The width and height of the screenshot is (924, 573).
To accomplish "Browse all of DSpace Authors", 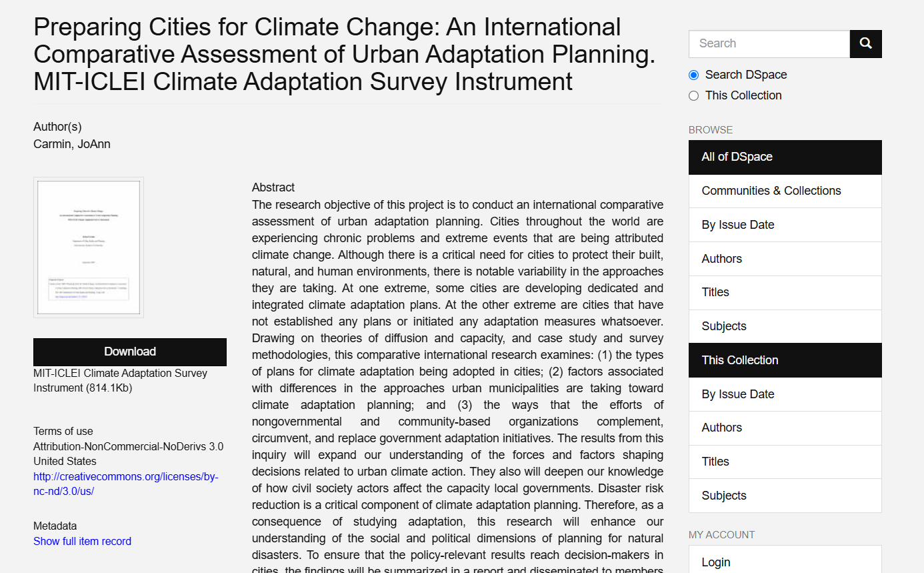I will coord(721,259).
